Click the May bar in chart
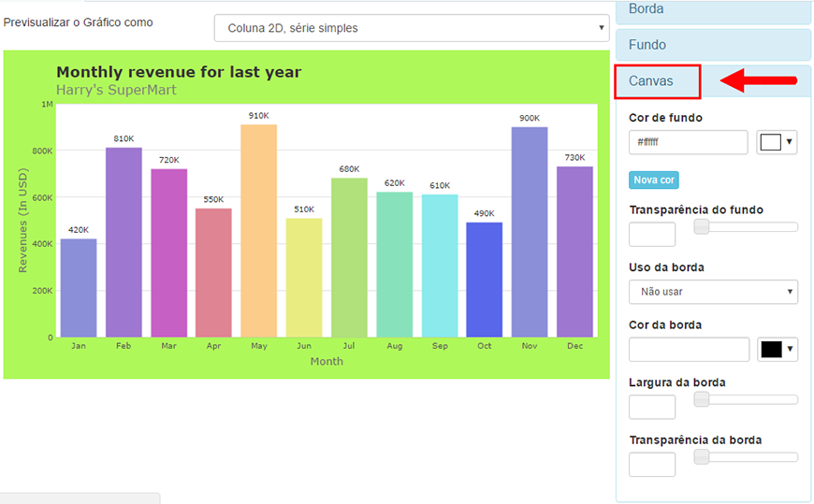Image resolution: width=814 pixels, height=504 pixels. point(258,231)
